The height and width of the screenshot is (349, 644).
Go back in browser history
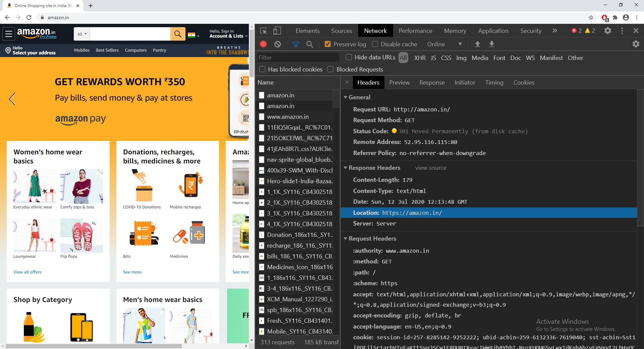(x=7, y=17)
